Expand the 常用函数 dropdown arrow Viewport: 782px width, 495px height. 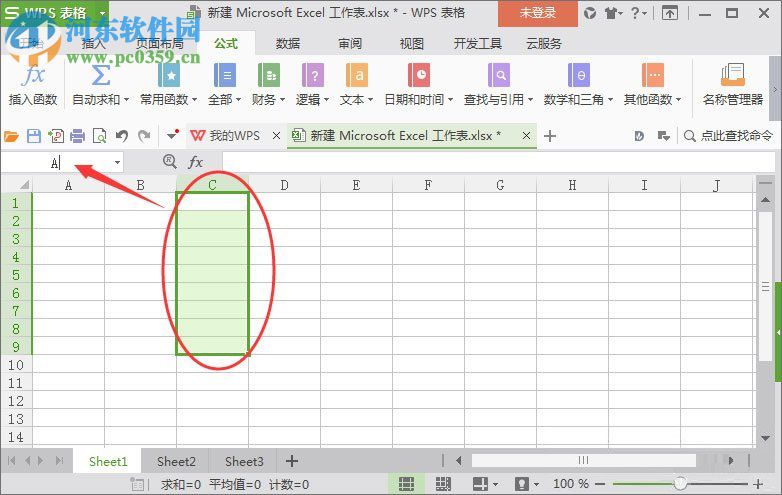pyautogui.click(x=194, y=100)
